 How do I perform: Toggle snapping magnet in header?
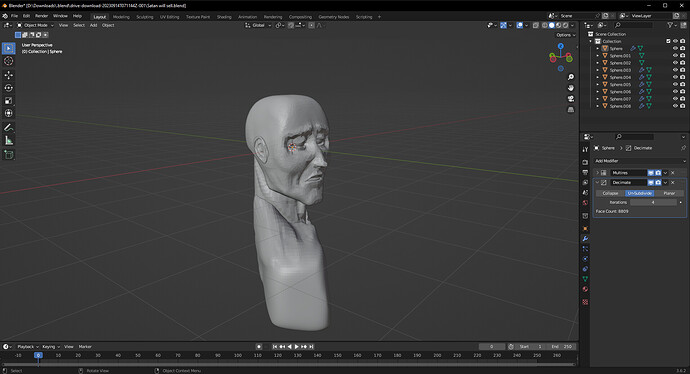(x=291, y=26)
